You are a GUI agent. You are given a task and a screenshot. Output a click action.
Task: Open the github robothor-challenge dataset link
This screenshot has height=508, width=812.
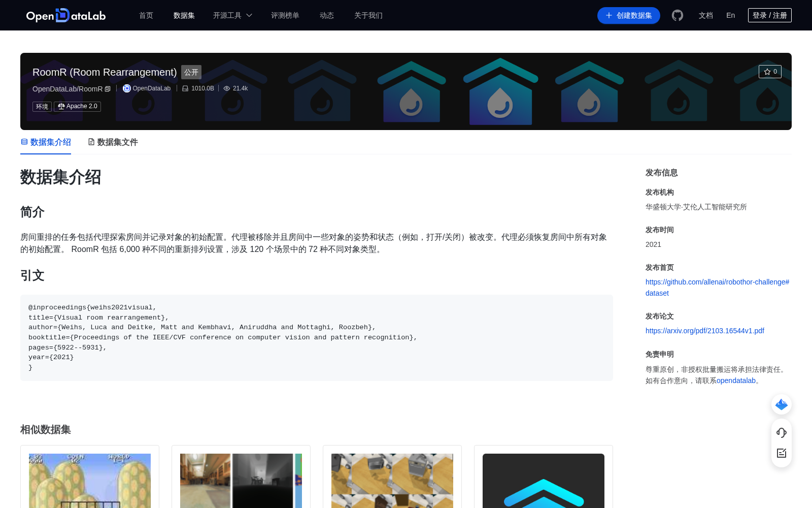tap(717, 288)
